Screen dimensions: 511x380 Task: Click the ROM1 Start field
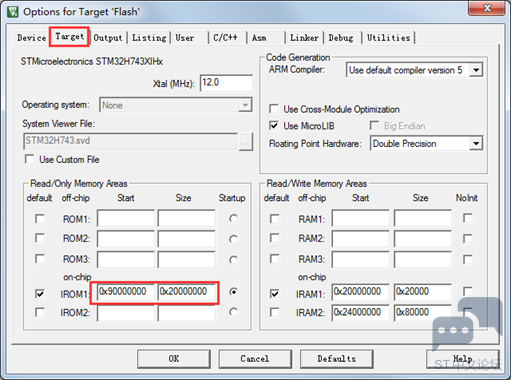click(126, 218)
